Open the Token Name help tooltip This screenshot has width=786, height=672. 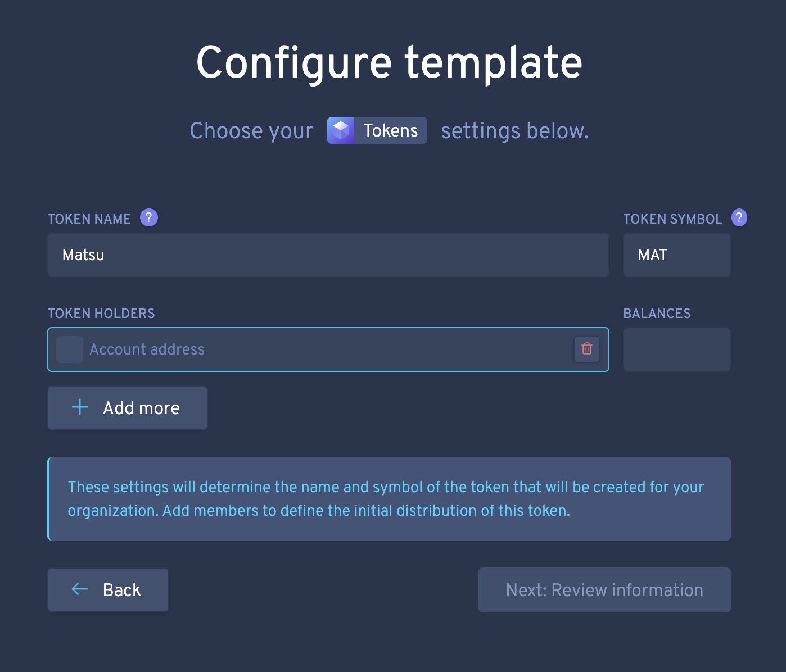tap(149, 217)
